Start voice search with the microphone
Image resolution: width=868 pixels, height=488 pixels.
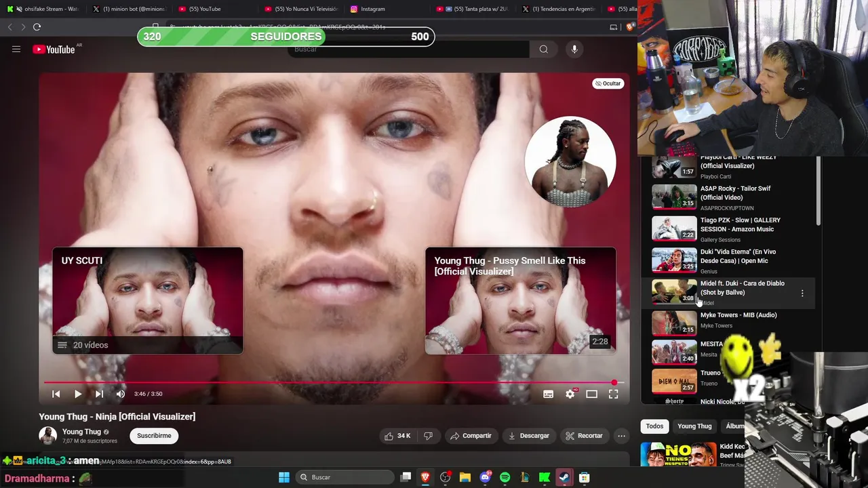click(x=574, y=49)
